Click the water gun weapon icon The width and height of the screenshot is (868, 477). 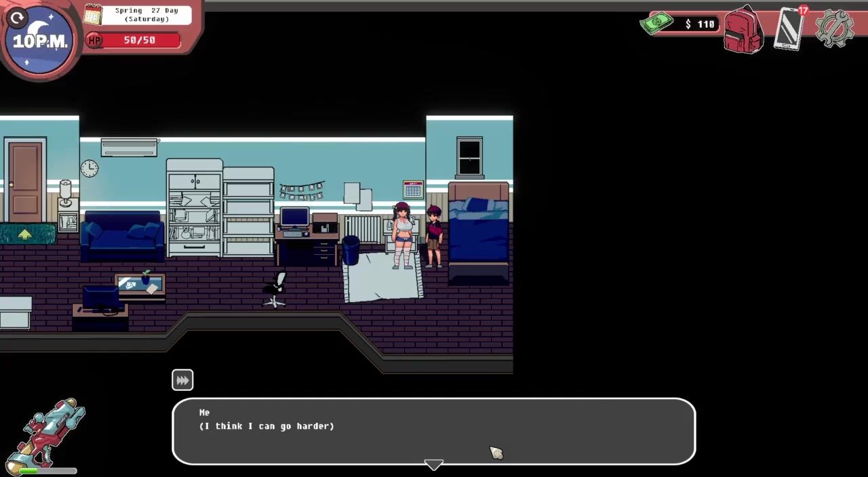point(46,434)
